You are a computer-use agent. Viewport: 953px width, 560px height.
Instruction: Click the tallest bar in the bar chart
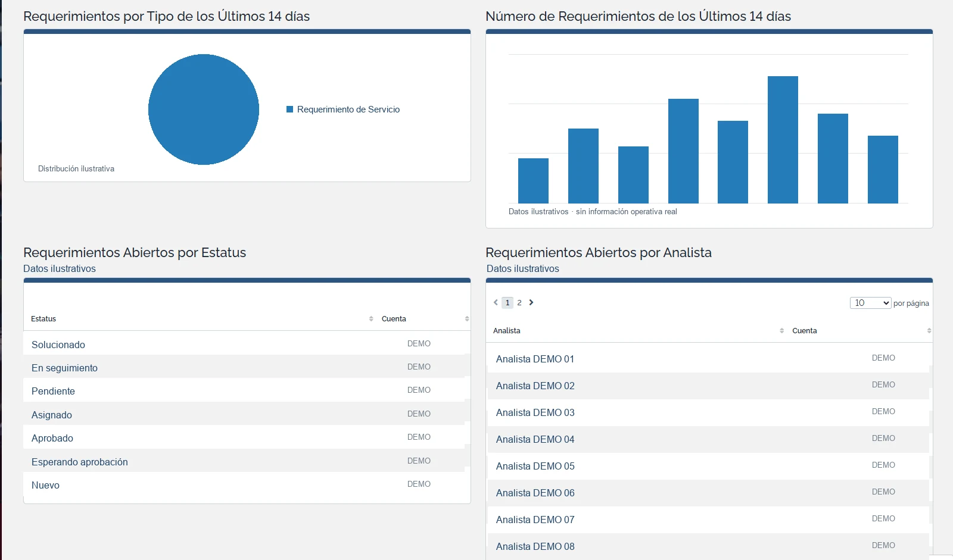[783, 140]
